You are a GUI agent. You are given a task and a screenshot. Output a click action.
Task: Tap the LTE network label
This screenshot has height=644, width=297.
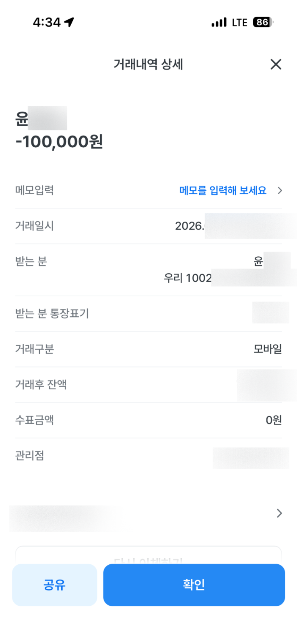(239, 23)
